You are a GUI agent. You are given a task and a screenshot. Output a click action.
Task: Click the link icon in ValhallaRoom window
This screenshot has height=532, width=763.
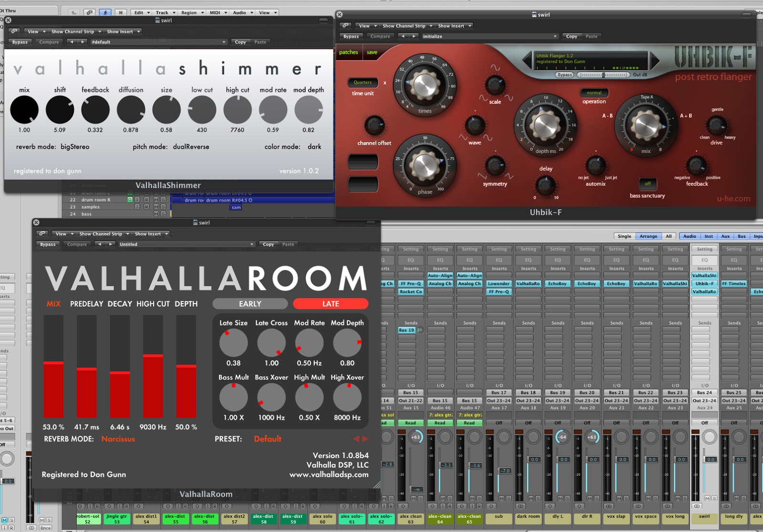(42, 234)
